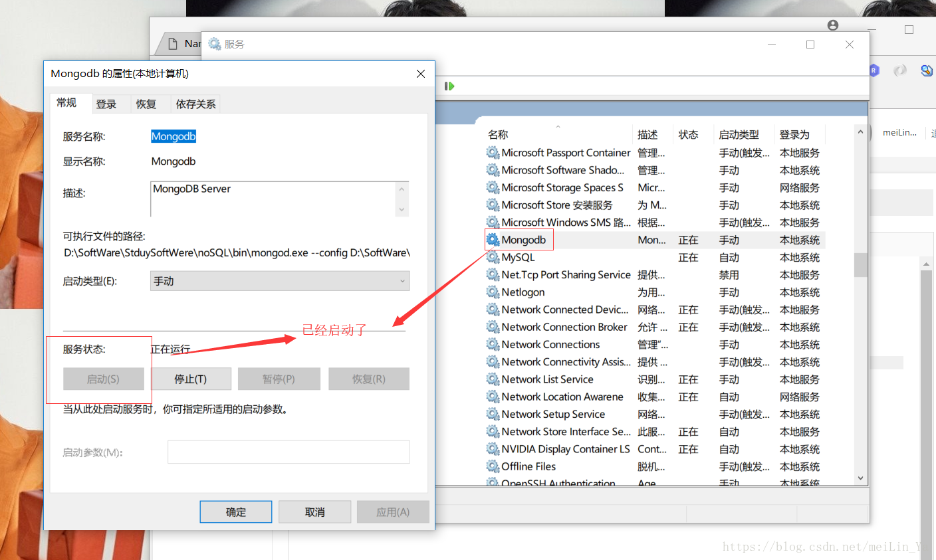Click the Network Connections gear icon

[x=493, y=344]
